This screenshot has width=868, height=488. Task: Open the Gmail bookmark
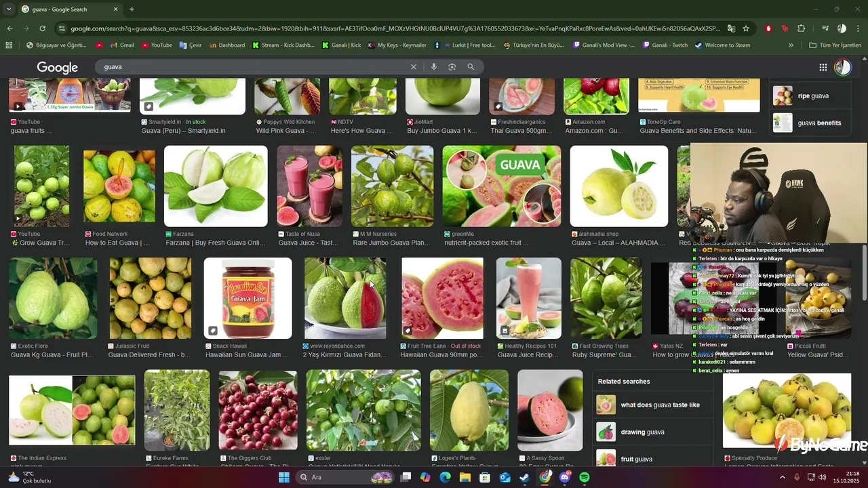121,45
